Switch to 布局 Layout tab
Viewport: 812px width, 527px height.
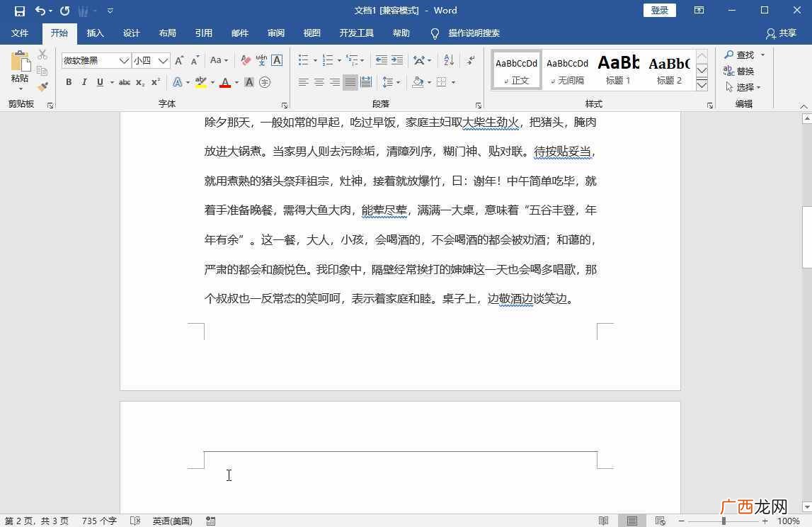click(x=167, y=33)
